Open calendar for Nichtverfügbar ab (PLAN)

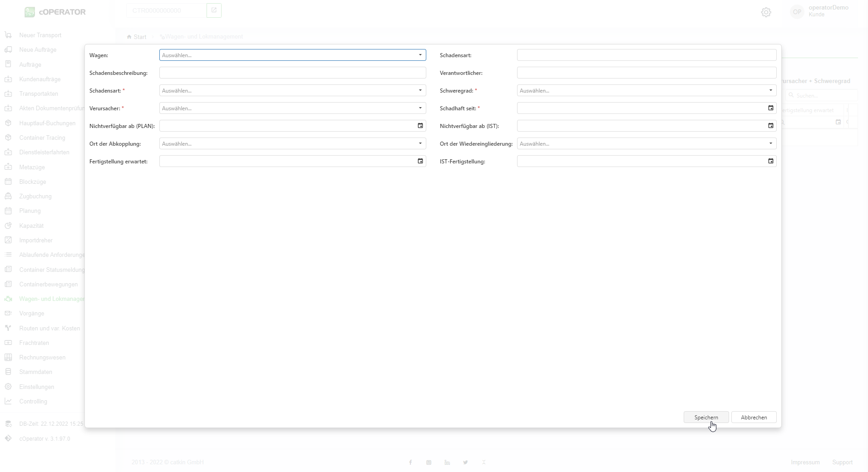tap(420, 126)
